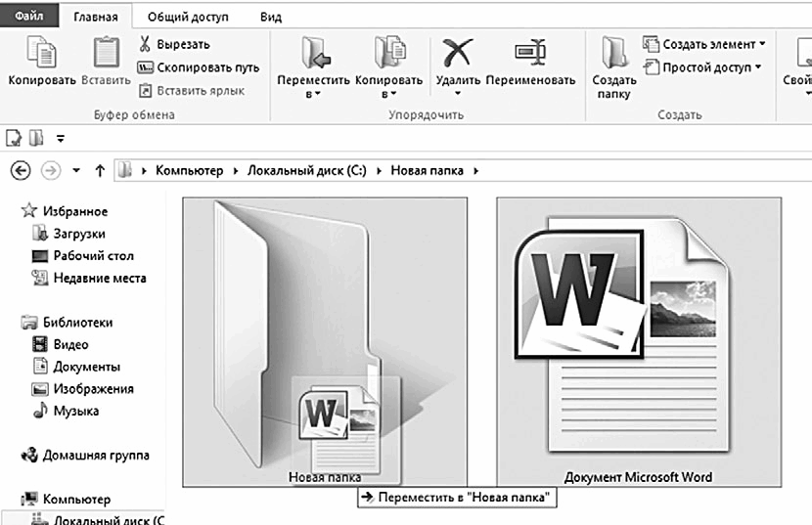Click the Копировать clipboard icon

click(41, 52)
